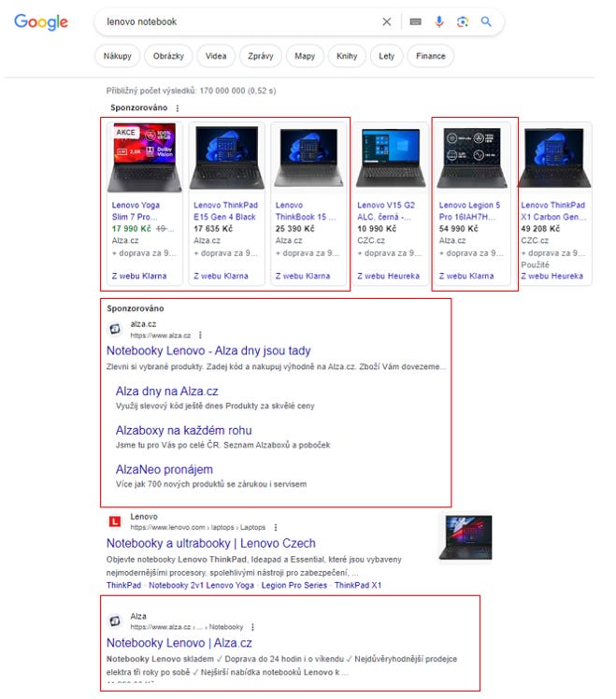Open the ThinkPad sitelink under Lenovo result
Image resolution: width=616 pixels, height=699 pixels.
pyautogui.click(x=123, y=585)
